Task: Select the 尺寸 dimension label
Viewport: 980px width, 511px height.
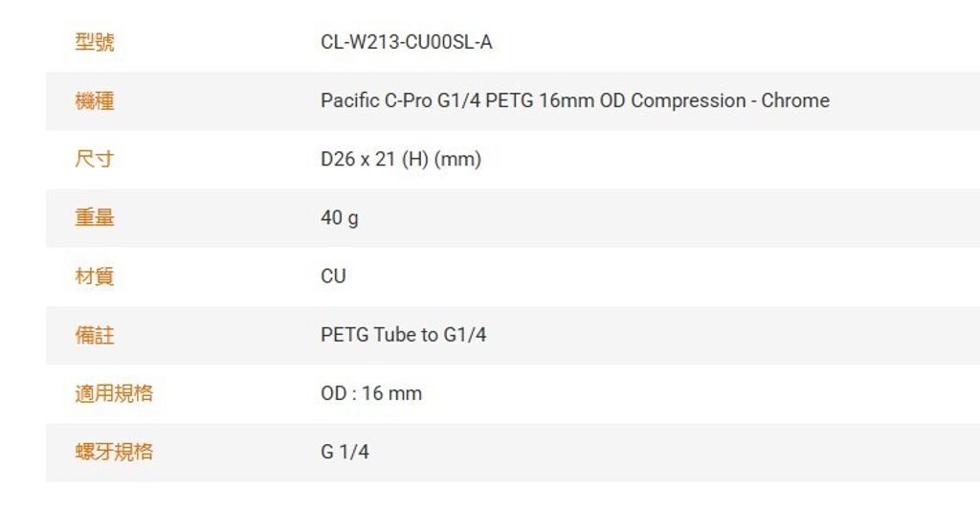Action: point(95,159)
